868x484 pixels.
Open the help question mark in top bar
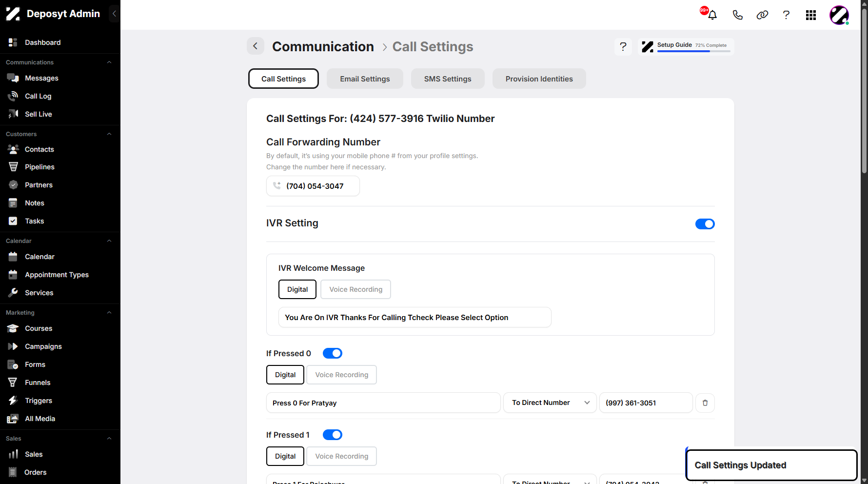click(786, 15)
